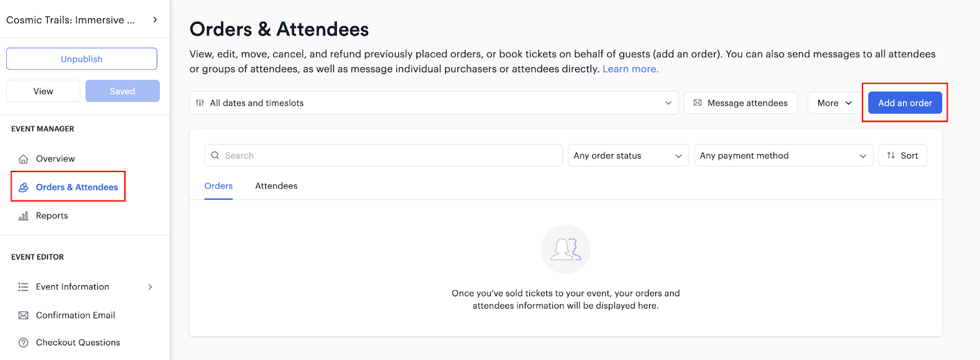Click the Overview home icon

tap(23, 159)
